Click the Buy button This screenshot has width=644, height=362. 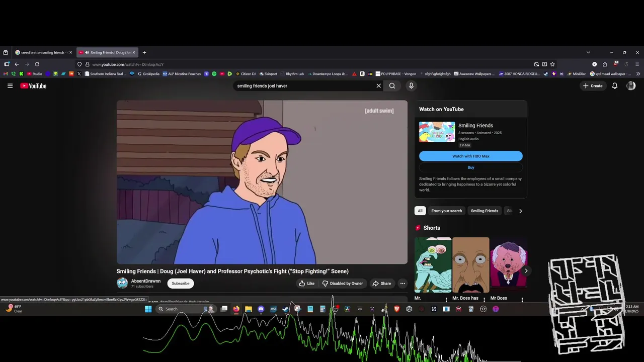pos(471,167)
